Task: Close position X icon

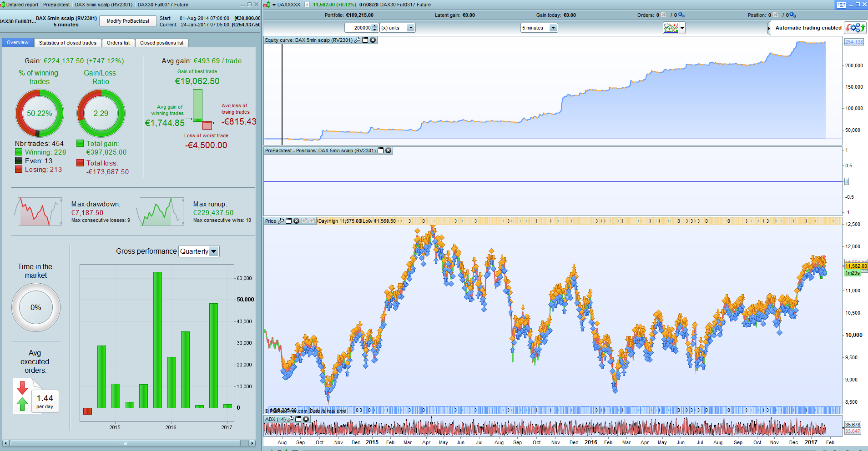Action: click(776, 15)
